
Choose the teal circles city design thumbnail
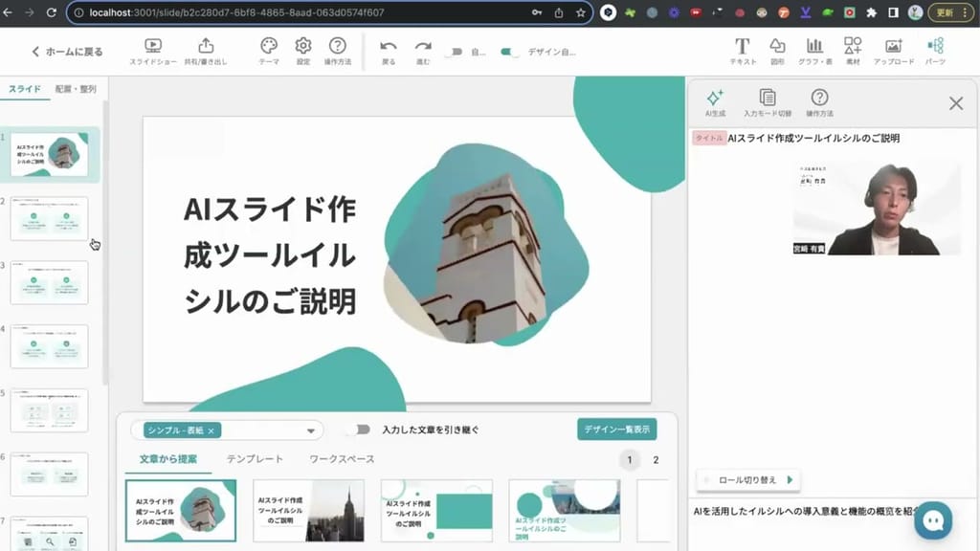click(x=565, y=511)
